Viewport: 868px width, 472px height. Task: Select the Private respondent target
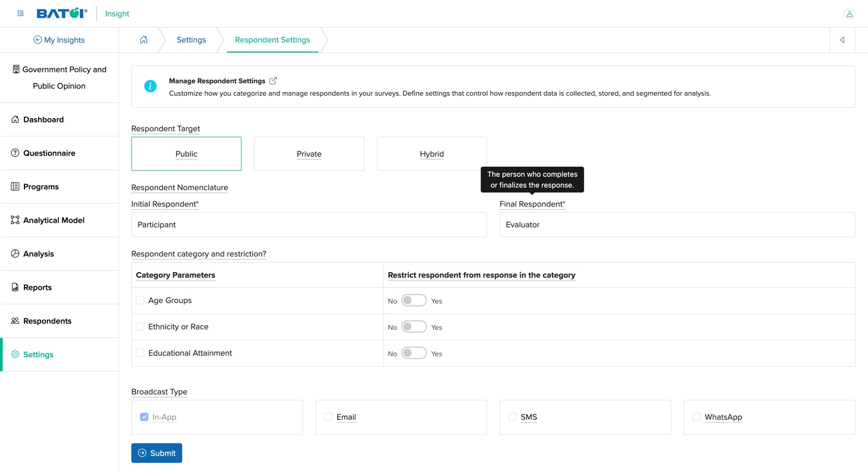(309, 154)
